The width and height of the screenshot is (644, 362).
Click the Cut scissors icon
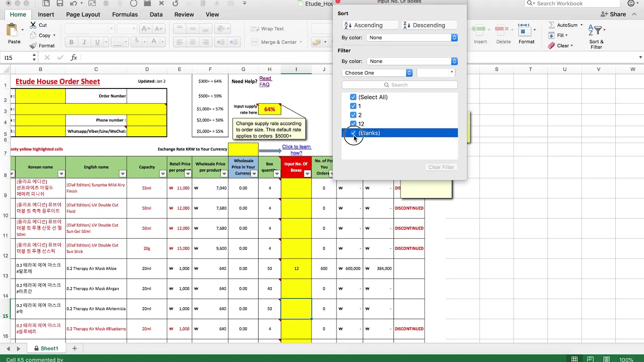pos(33,25)
